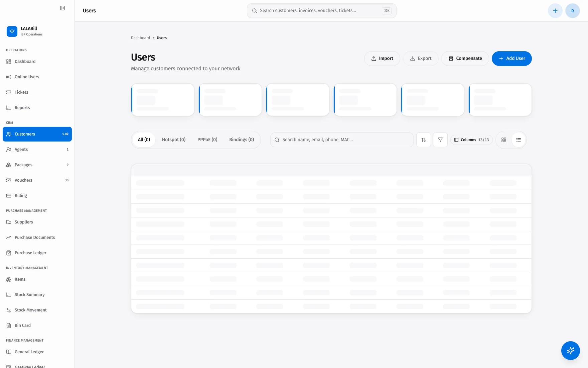Open Dashboard from the sidebar
This screenshot has height=368, width=588.
(37, 62)
